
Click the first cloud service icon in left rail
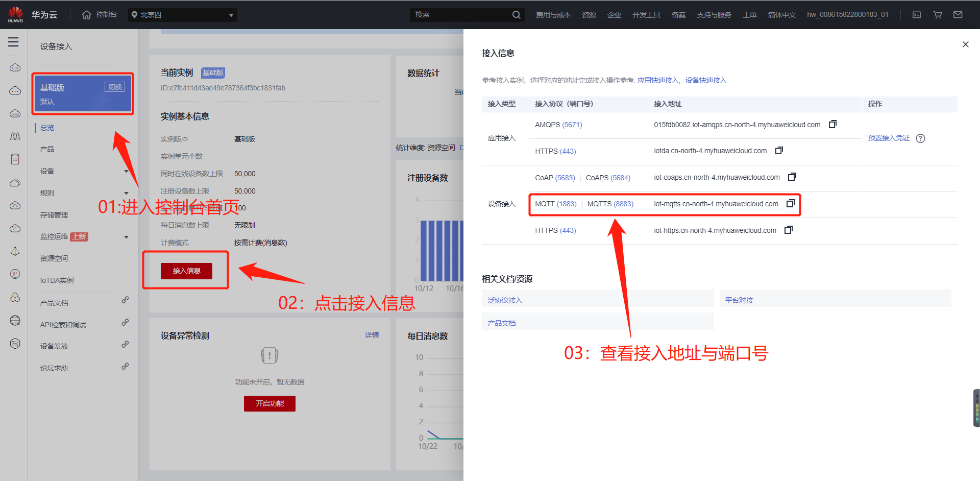pos(15,67)
